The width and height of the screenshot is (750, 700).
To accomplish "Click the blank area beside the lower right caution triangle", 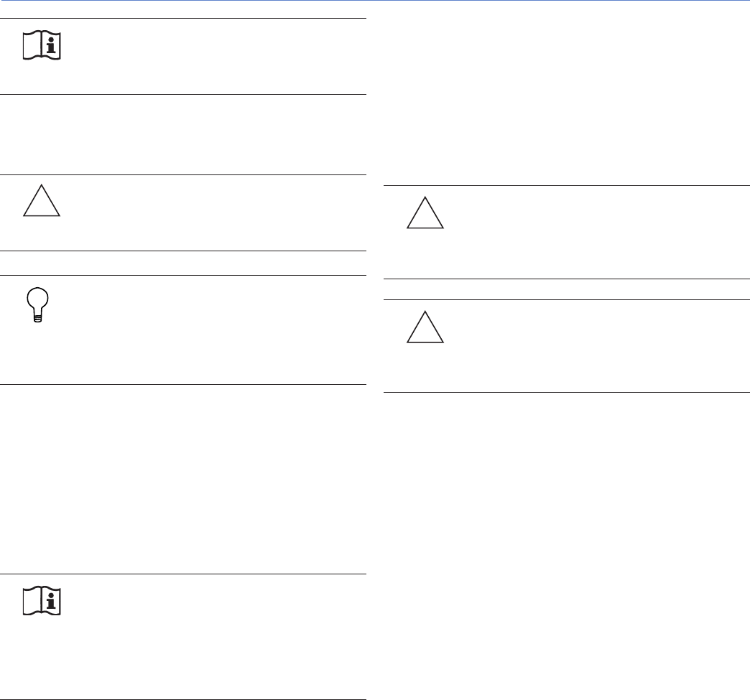I will 596,346.
